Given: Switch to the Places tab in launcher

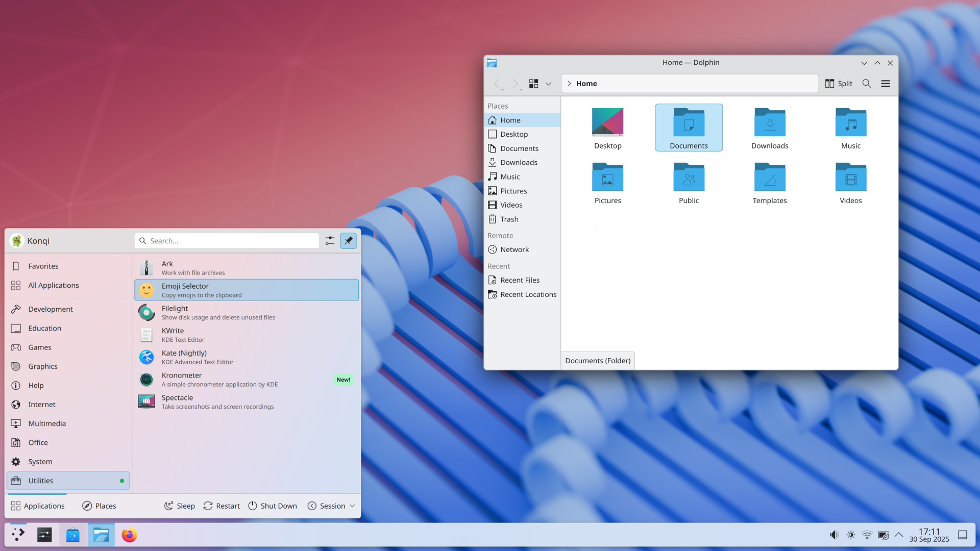Looking at the screenshot, I should tap(99, 506).
